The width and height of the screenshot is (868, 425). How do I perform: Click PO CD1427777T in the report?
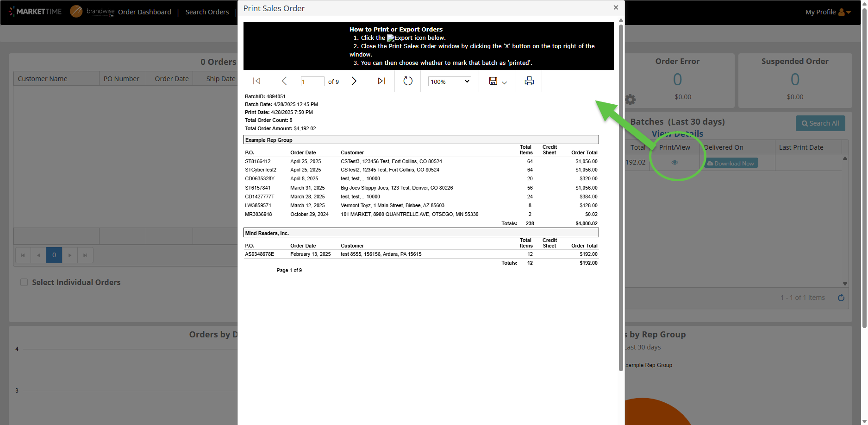(x=260, y=197)
